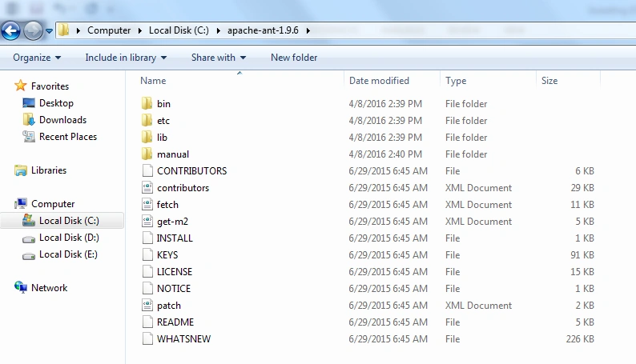Click the Downloads folder icon in sidebar
This screenshot has width=636, height=364.
29,120
